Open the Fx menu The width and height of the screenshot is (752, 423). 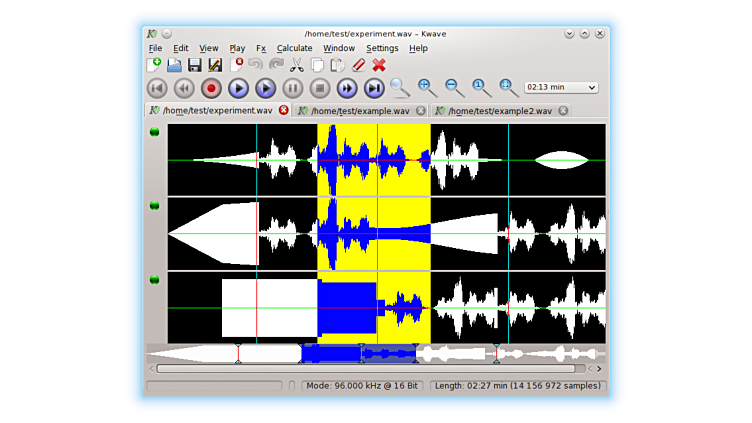pos(261,48)
